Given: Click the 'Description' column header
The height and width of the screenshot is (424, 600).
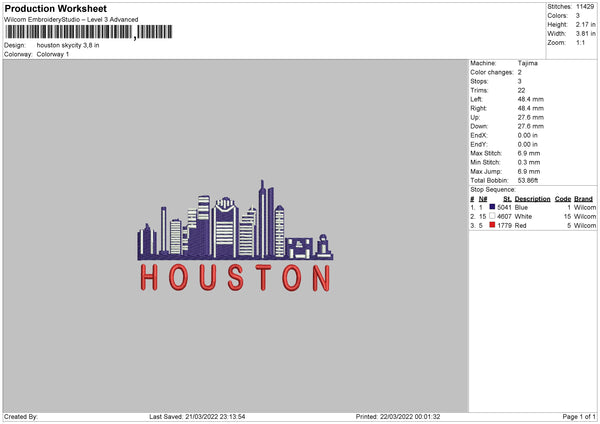Looking at the screenshot, I should pyautogui.click(x=532, y=199).
